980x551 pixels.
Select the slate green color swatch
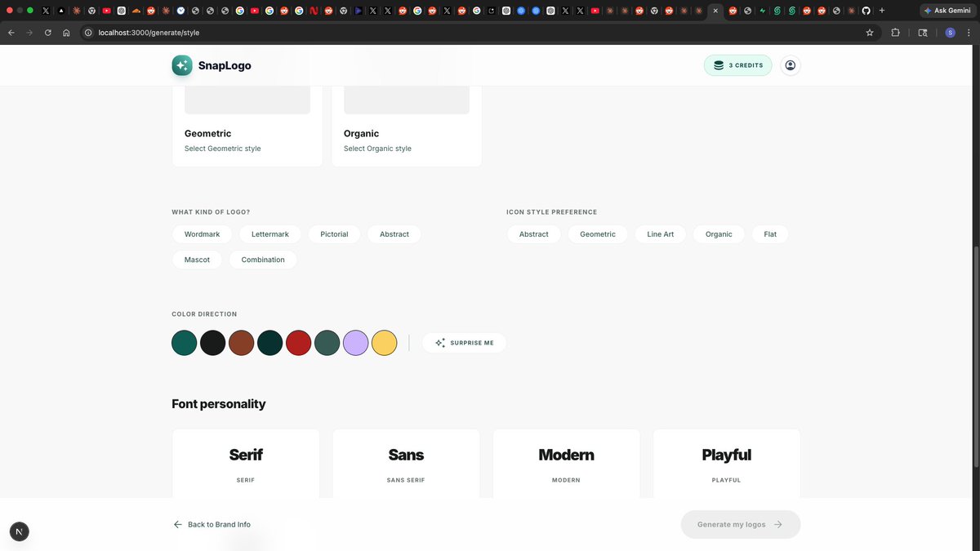(327, 343)
